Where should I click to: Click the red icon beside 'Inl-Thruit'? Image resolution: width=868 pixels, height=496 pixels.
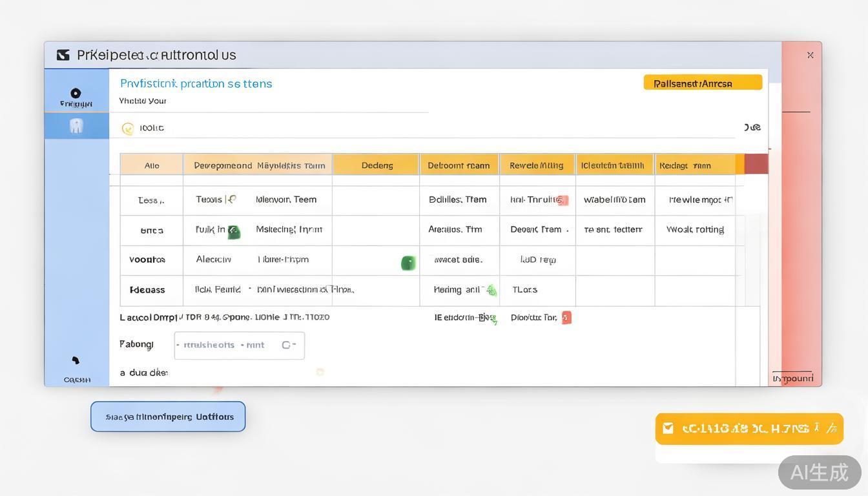[563, 200]
